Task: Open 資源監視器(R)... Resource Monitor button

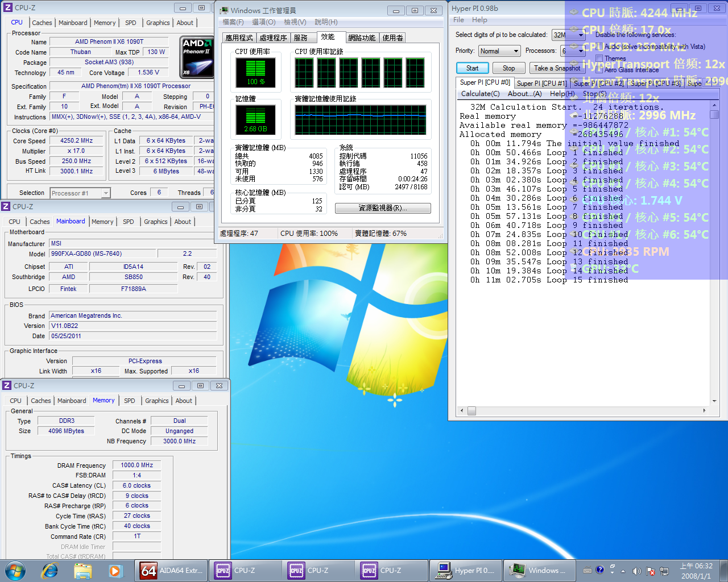Action: click(383, 208)
